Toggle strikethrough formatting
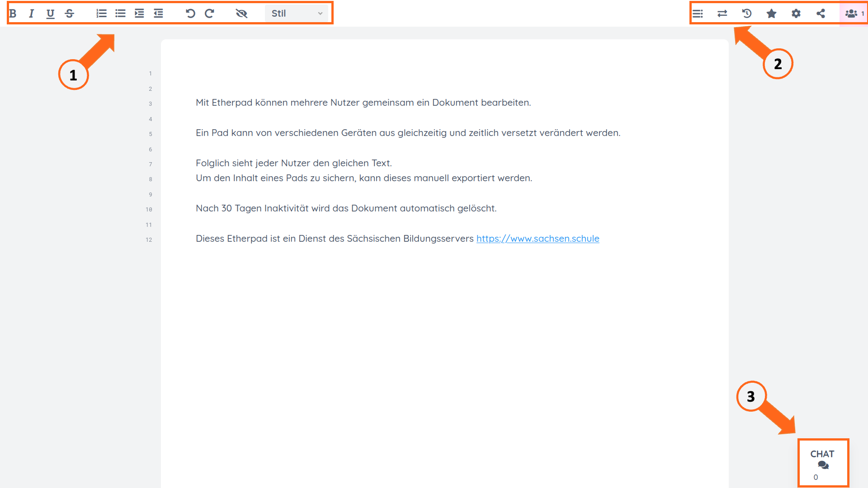 click(x=69, y=14)
